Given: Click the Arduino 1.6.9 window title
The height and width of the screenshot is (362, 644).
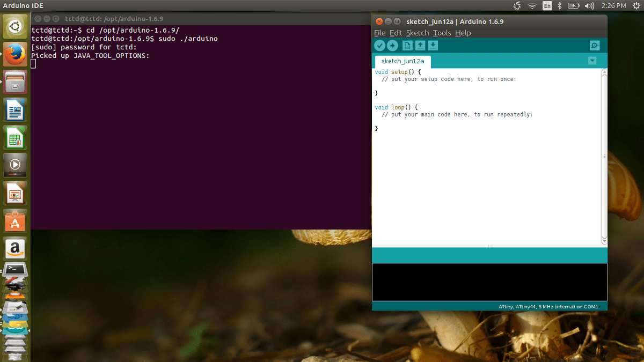Looking at the screenshot, I should coord(455,21).
